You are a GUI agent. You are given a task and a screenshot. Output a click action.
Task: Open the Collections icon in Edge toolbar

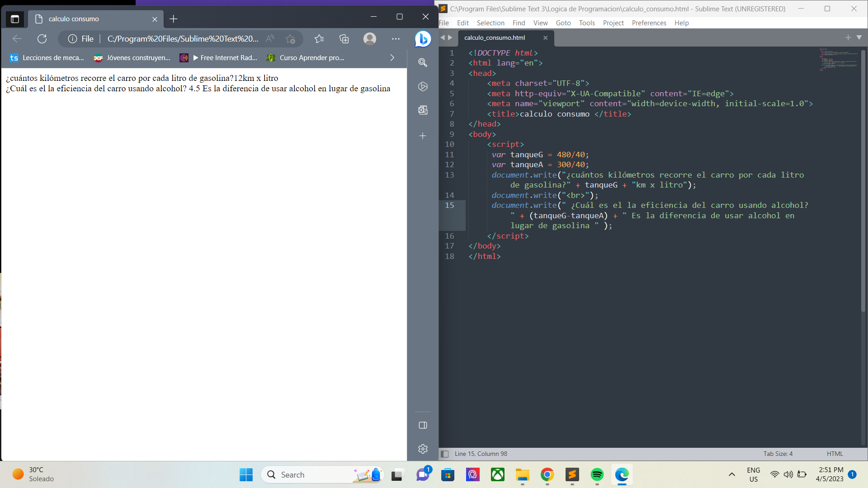pos(344,39)
